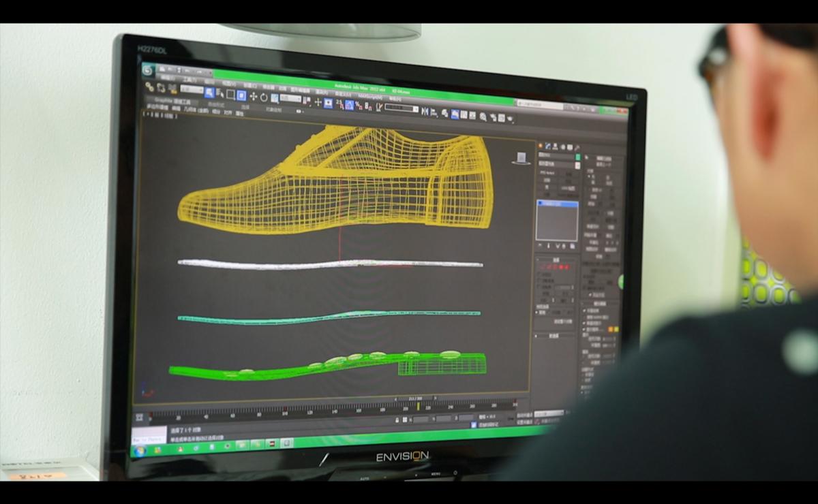
Task: Click the Use Pivot Point Center icon
Action: point(307,101)
